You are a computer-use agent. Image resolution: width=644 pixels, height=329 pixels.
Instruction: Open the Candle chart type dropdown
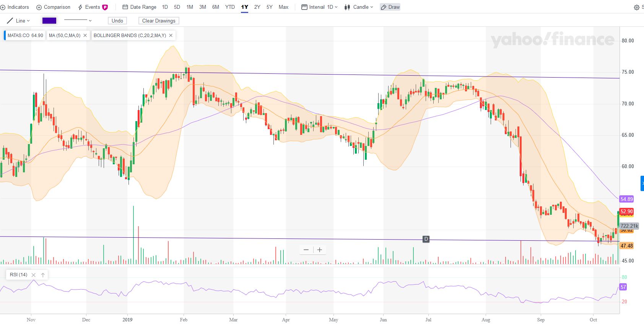click(x=359, y=7)
